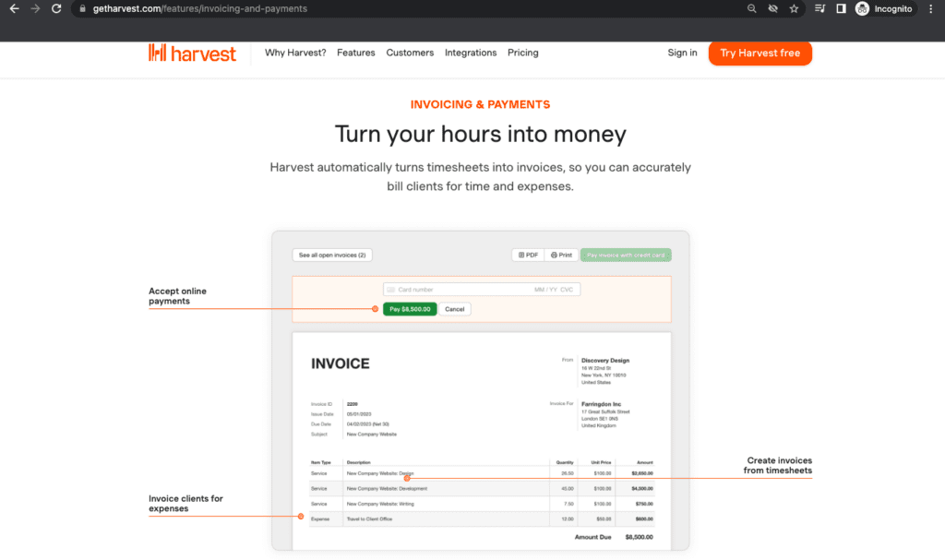The height and width of the screenshot is (560, 945).
Task: Click the orange marker near Accept online payments
Action: point(375,309)
